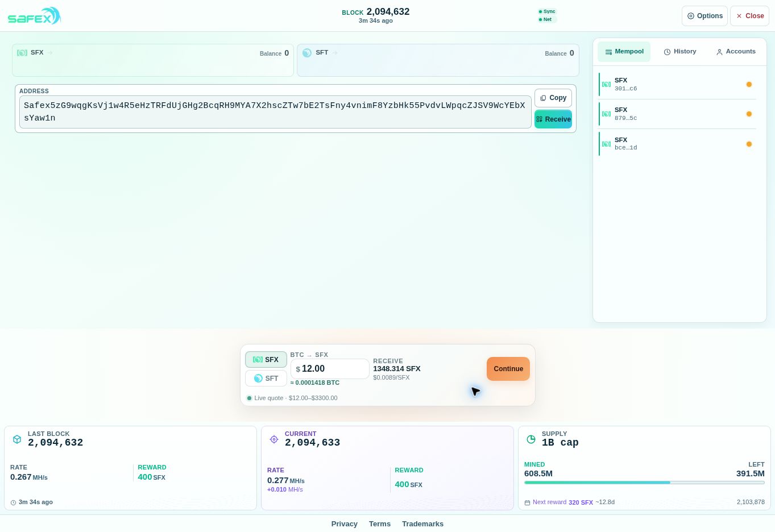Click the 2,103,878 block number in Supply card
This screenshot has width=775, height=532.
pos(751,502)
